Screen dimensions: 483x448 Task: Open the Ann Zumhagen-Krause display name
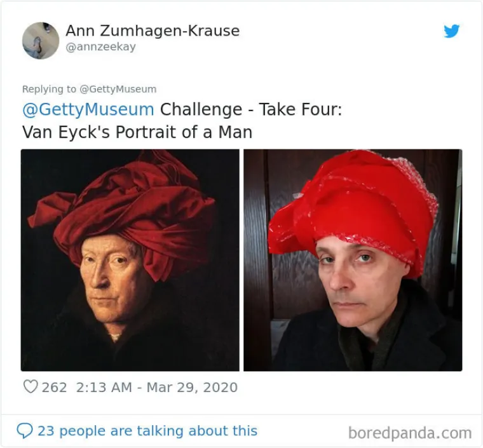tap(153, 31)
